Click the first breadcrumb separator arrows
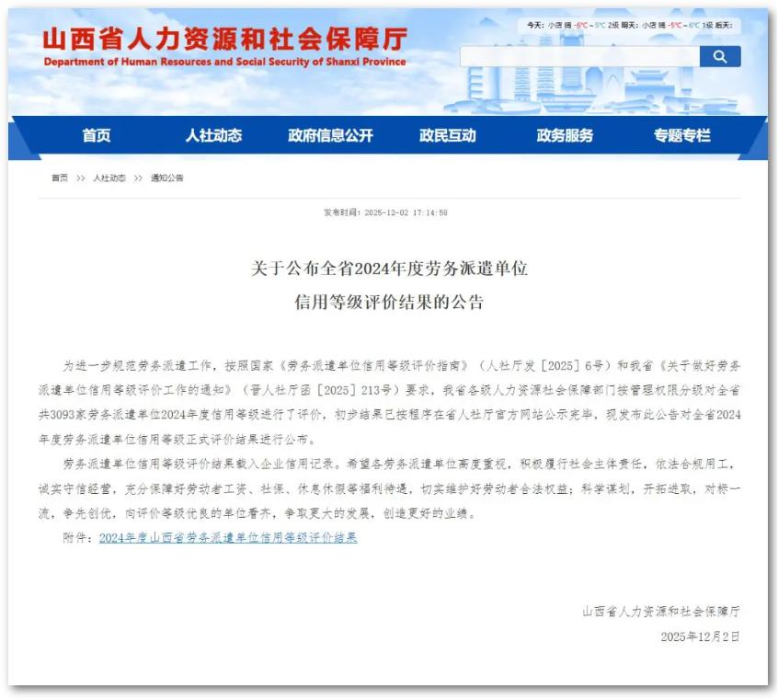This screenshot has height=700, width=778. 81,178
